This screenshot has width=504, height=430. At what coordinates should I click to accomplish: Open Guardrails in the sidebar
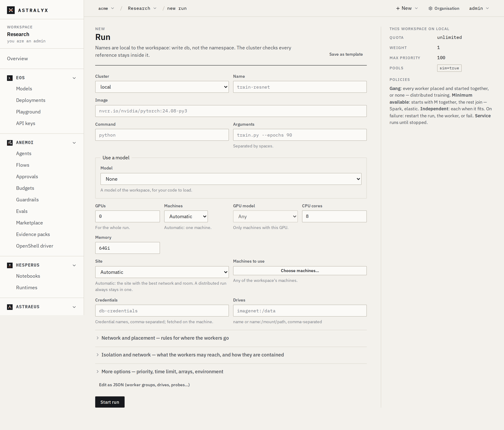click(27, 200)
